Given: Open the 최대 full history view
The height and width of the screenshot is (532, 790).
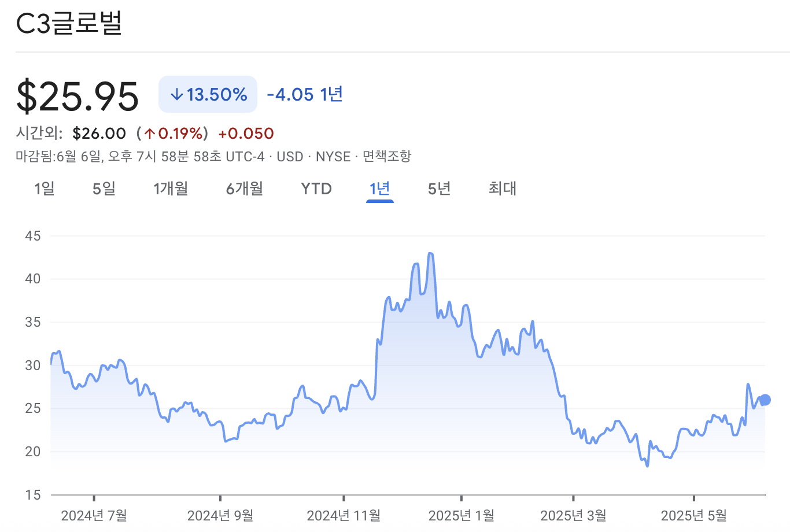Looking at the screenshot, I should pyautogui.click(x=501, y=189).
